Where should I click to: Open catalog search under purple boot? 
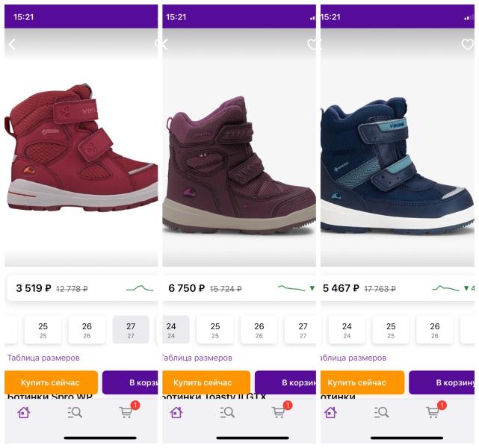[227, 413]
